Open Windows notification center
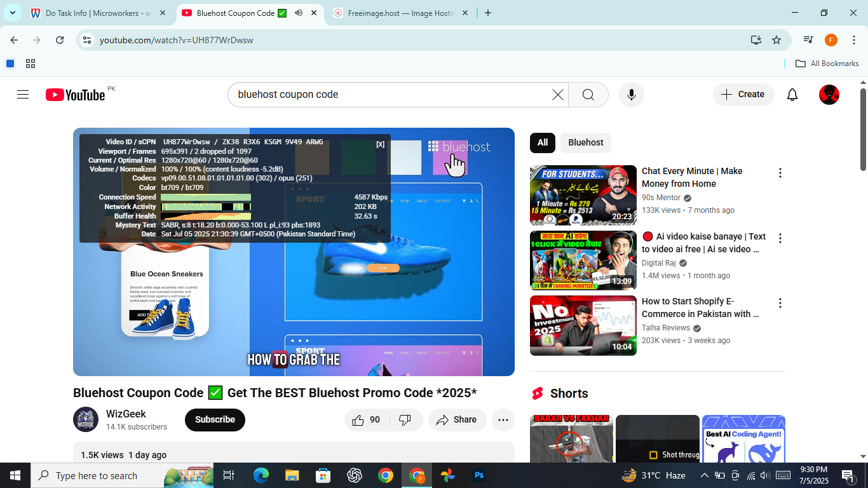This screenshot has height=488, width=868. [x=848, y=475]
